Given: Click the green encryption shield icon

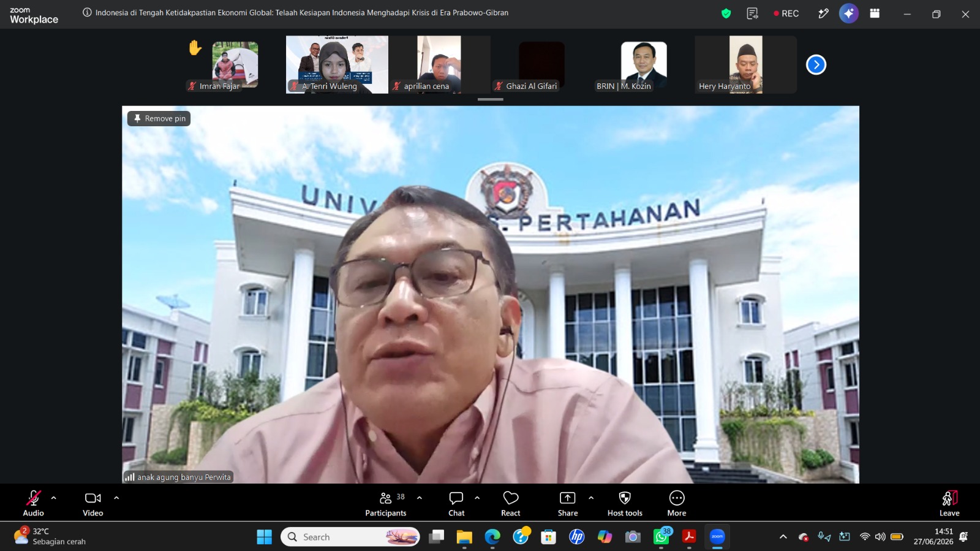Looking at the screenshot, I should point(726,13).
